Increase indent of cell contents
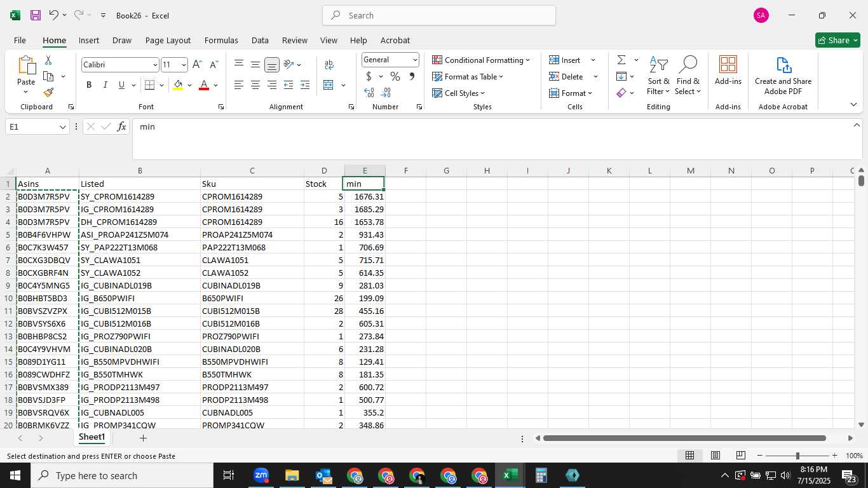 point(305,85)
